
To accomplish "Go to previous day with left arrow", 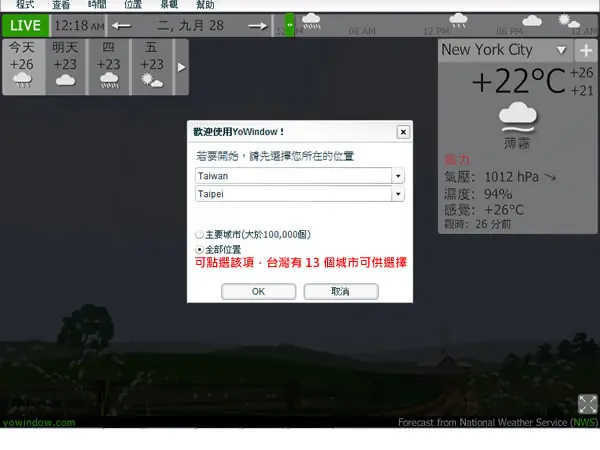I will coord(121,26).
